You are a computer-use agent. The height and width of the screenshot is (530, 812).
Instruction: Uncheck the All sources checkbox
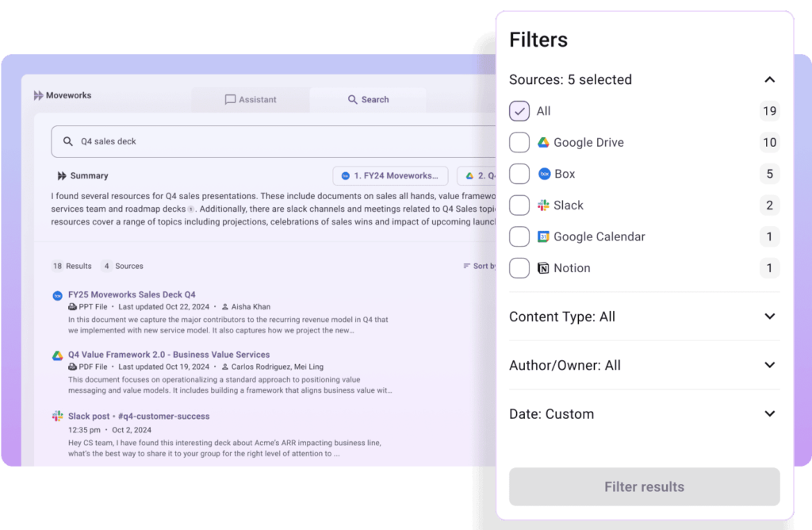coord(519,111)
